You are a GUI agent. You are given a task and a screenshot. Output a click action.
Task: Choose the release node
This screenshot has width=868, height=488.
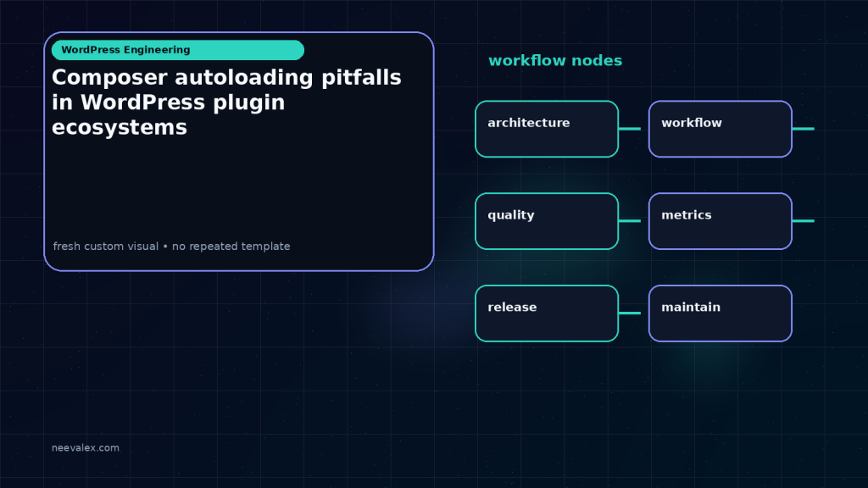pos(547,313)
